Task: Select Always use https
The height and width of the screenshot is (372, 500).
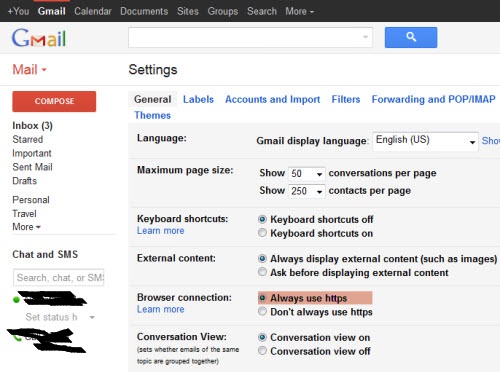Action: coord(262,298)
